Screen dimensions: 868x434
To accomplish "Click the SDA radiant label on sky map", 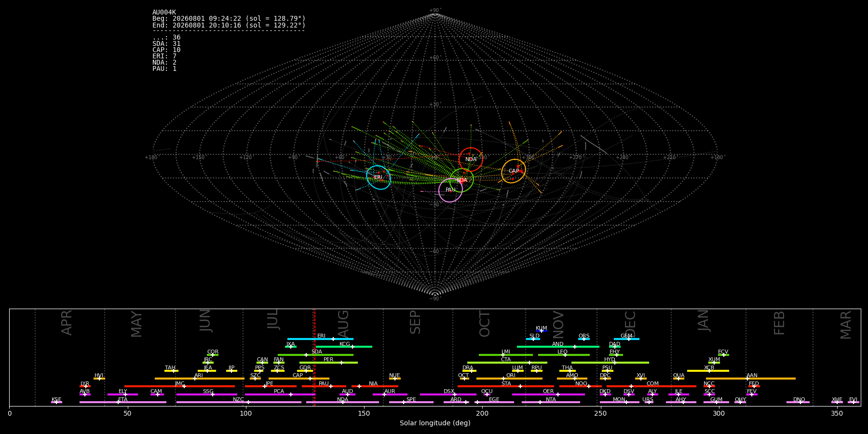I will (x=462, y=180).
